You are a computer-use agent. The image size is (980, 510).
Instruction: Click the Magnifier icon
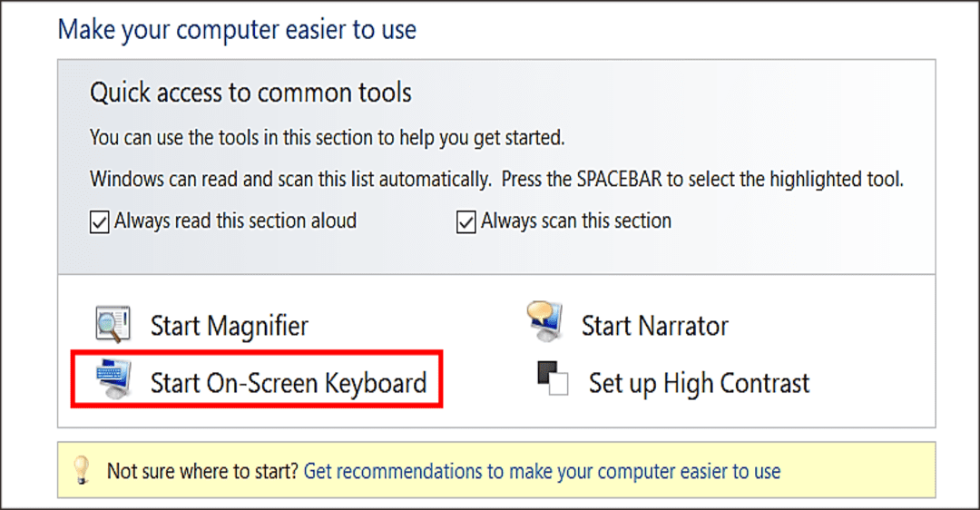click(x=113, y=324)
